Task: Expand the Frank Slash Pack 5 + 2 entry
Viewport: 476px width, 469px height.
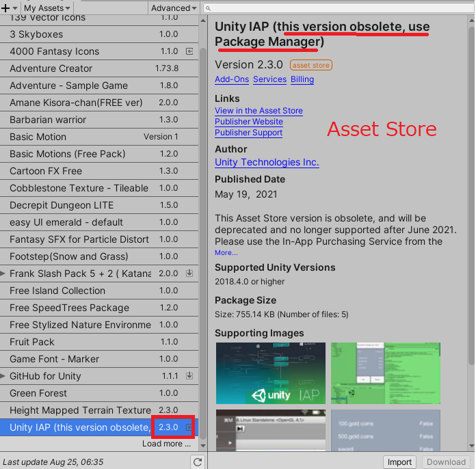Action: [x=3, y=273]
